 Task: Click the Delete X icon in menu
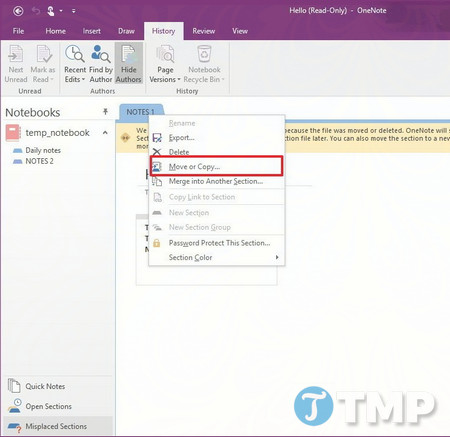point(157,152)
